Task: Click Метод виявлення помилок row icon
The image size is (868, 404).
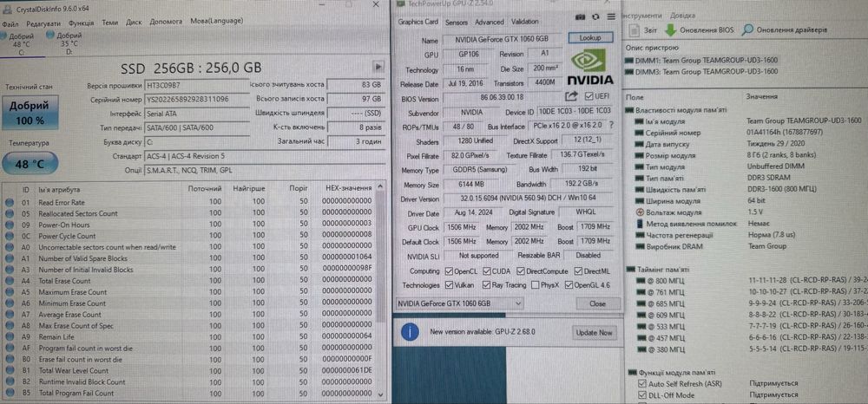Action: click(x=641, y=224)
